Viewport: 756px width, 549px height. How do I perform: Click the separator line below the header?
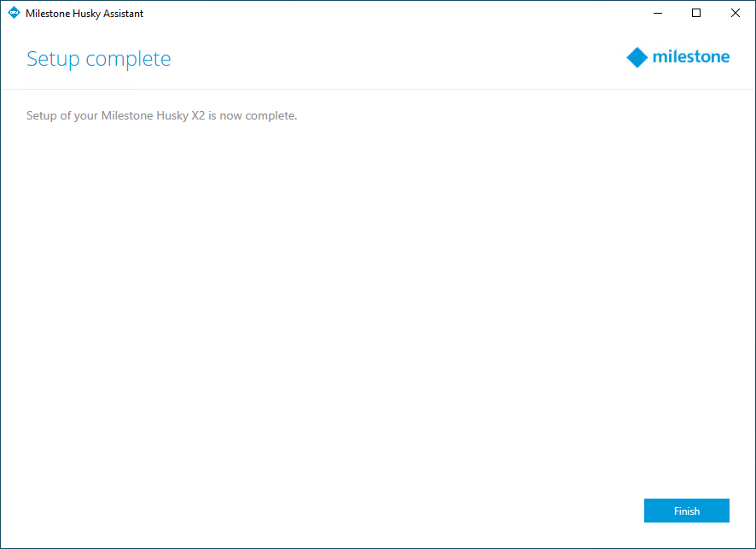377,89
